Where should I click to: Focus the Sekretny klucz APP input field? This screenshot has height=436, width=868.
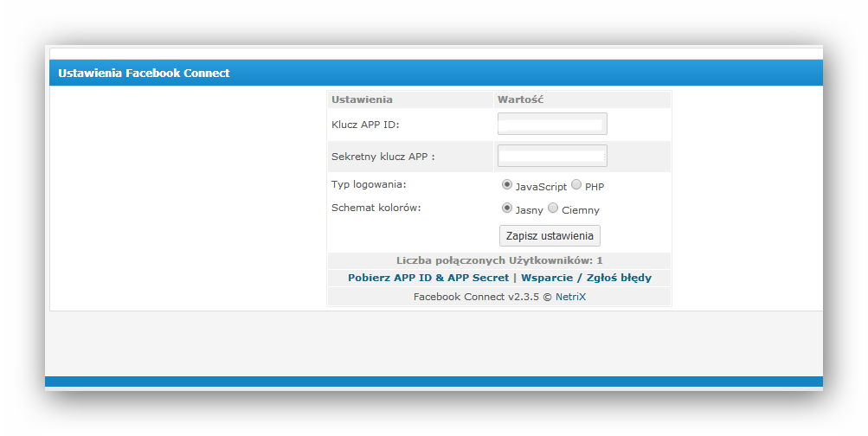pyautogui.click(x=552, y=156)
